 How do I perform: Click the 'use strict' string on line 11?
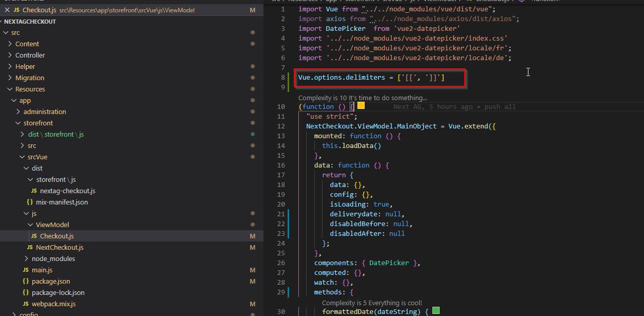(x=330, y=116)
